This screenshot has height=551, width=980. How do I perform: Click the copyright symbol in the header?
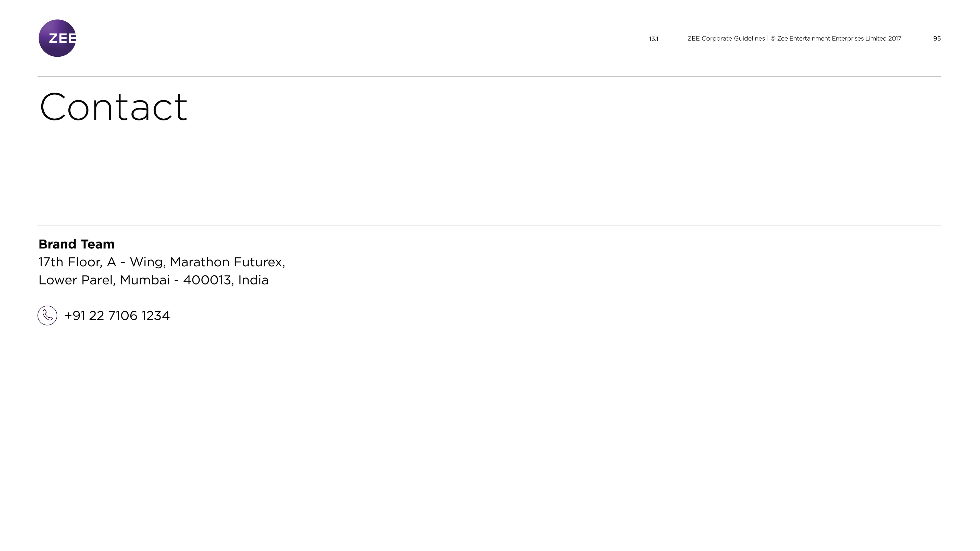773,39
